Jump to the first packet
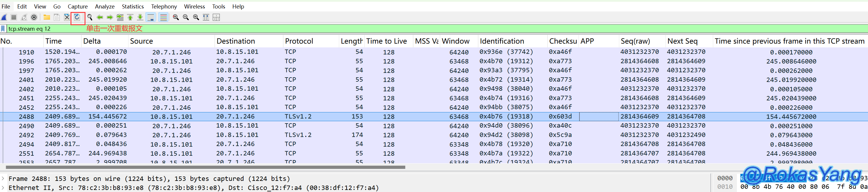 (130, 17)
